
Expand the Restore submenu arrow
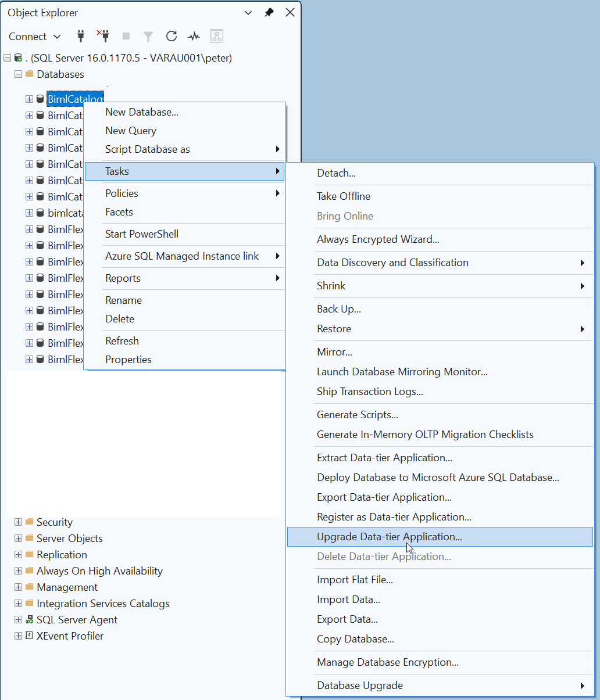[582, 329]
